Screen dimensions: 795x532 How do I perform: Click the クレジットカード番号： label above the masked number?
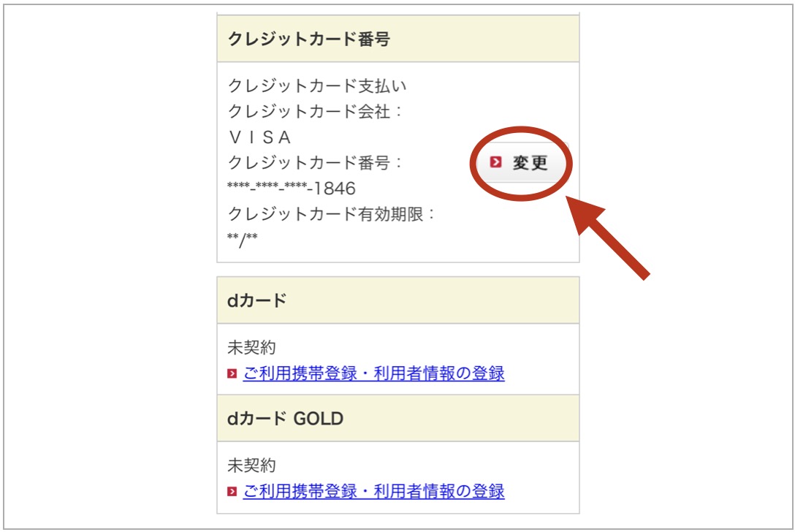tap(314, 162)
